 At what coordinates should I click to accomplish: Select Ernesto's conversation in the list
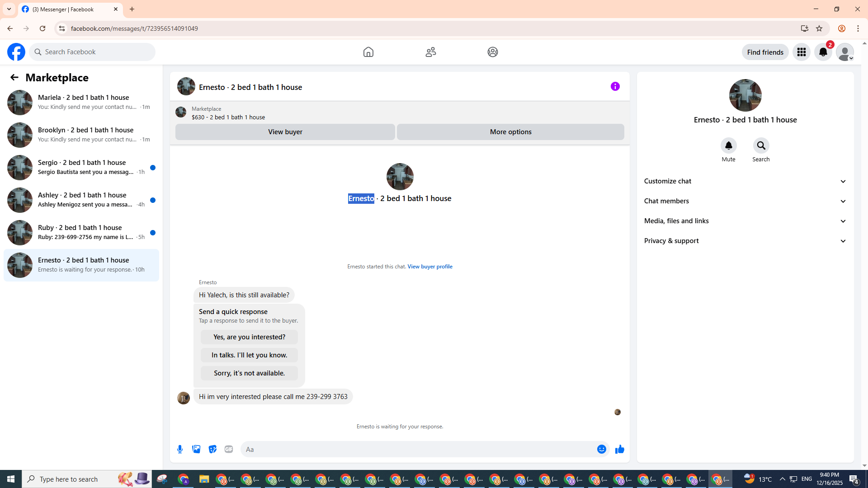pos(81,265)
